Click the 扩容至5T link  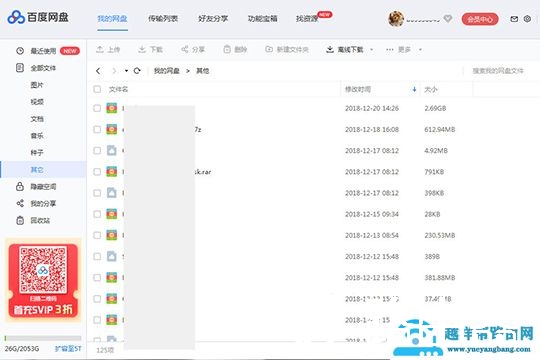pyautogui.click(x=68, y=349)
